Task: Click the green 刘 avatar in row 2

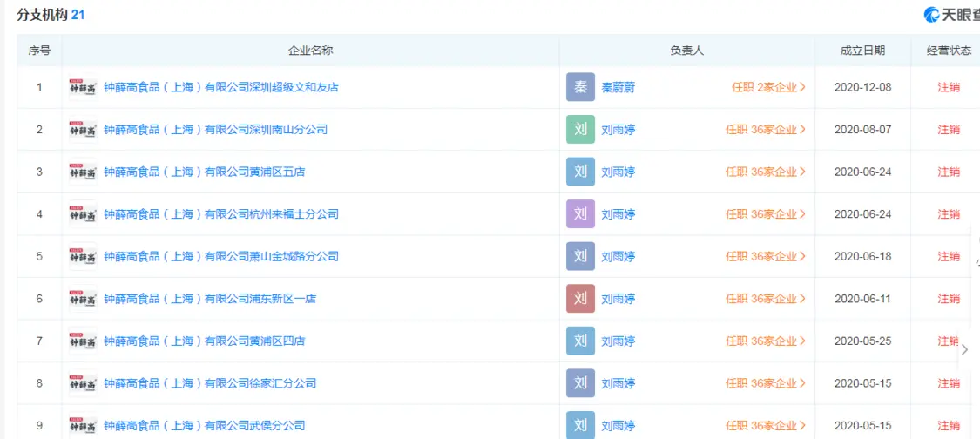Action: tap(581, 130)
